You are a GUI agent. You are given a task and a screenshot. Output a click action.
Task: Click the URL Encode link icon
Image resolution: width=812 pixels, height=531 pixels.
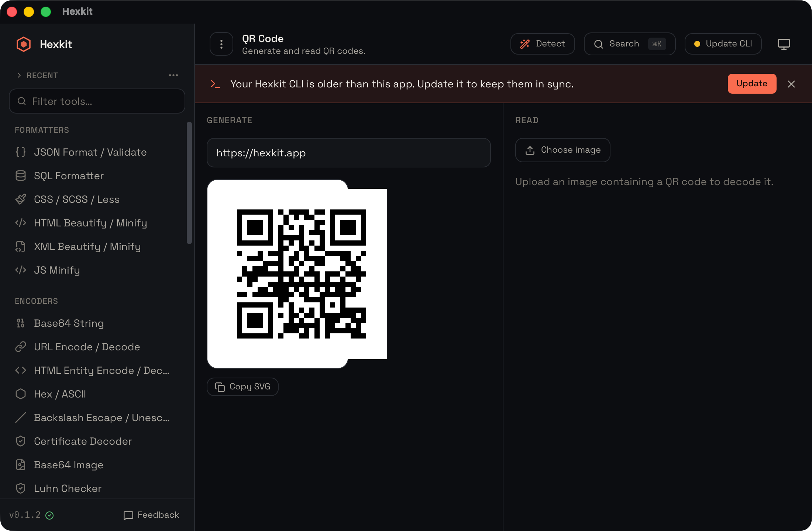coord(21,347)
